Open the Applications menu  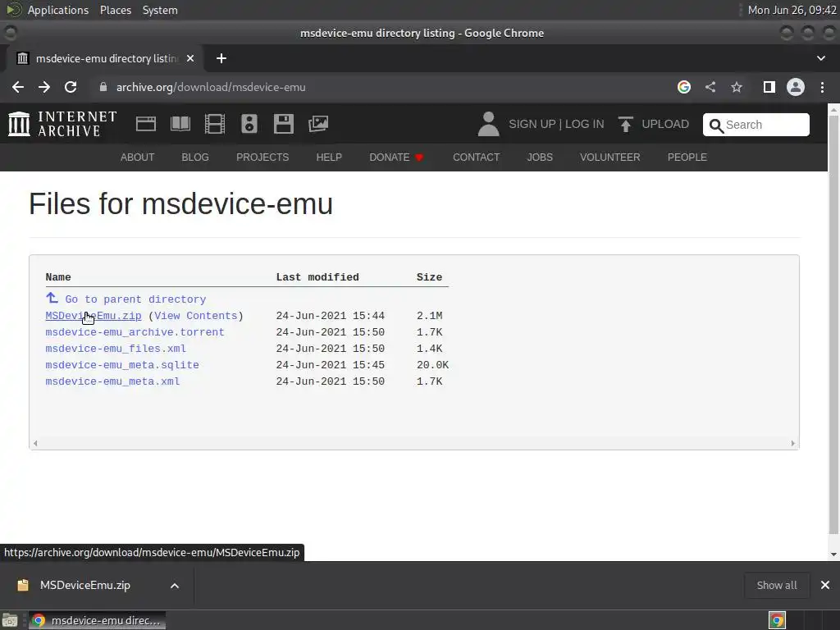[58, 10]
